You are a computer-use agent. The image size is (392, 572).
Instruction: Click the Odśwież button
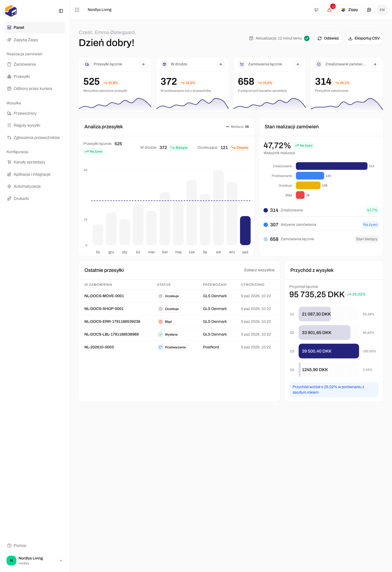(328, 38)
